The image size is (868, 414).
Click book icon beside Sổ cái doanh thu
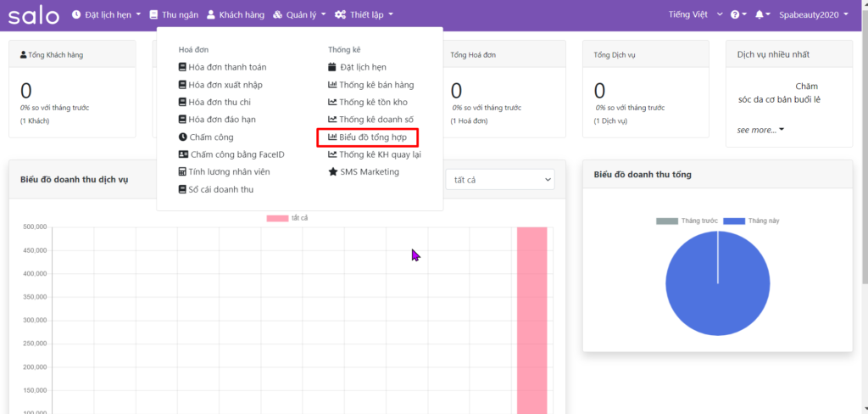point(183,189)
